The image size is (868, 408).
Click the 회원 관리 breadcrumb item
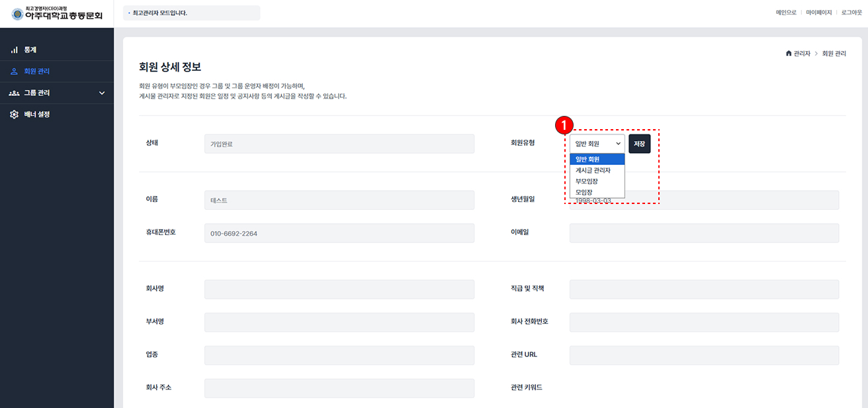point(834,54)
